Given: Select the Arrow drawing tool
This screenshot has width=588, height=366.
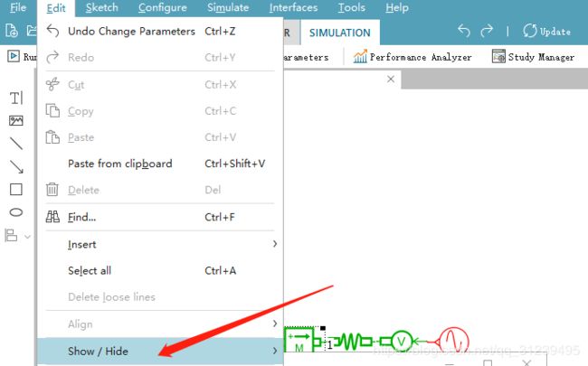Looking at the screenshot, I should [16, 166].
